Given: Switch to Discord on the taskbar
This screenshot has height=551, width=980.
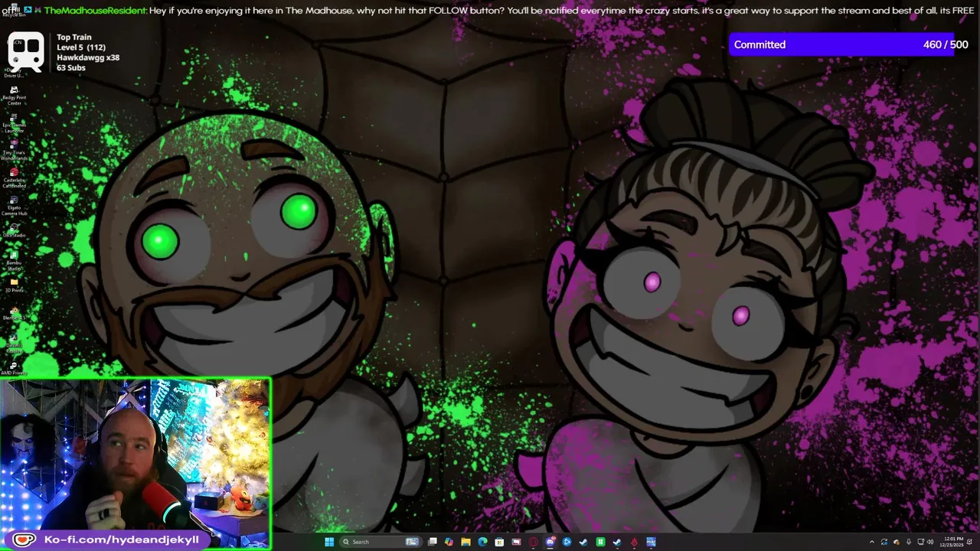Looking at the screenshot, I should tap(550, 542).
